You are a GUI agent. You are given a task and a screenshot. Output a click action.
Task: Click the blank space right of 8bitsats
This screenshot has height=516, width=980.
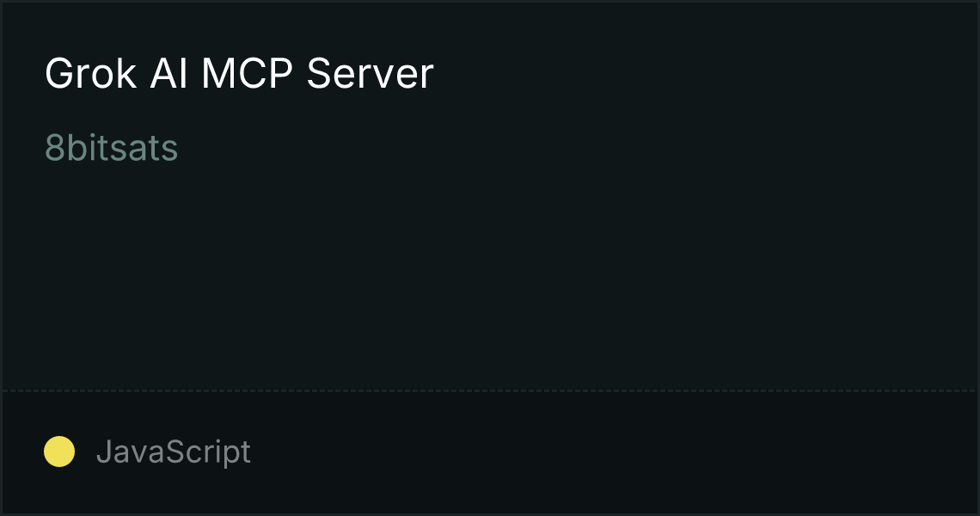[575, 148]
